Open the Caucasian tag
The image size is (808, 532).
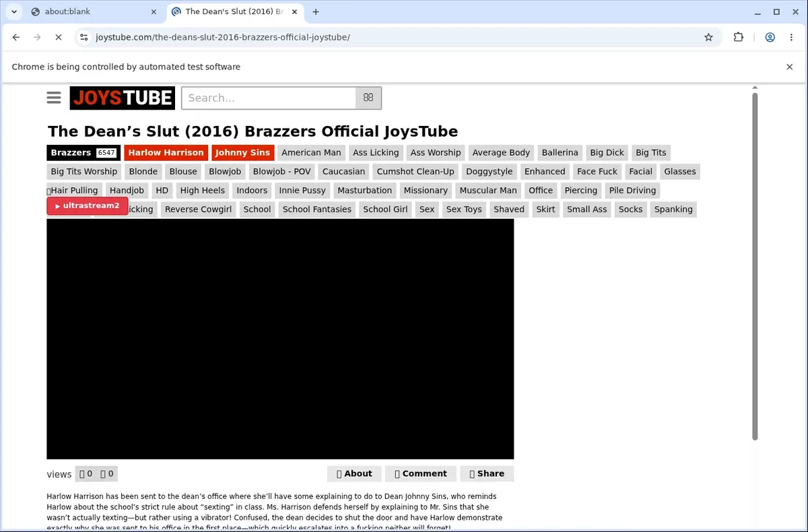[344, 172]
